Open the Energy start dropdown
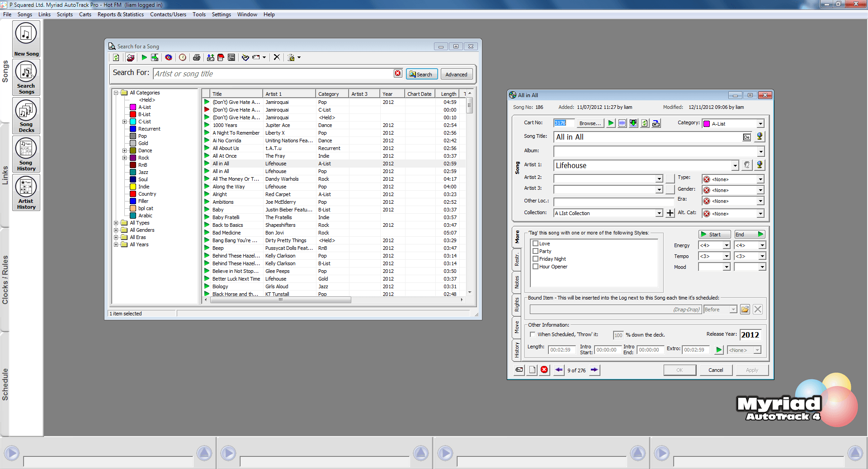 [x=726, y=245]
